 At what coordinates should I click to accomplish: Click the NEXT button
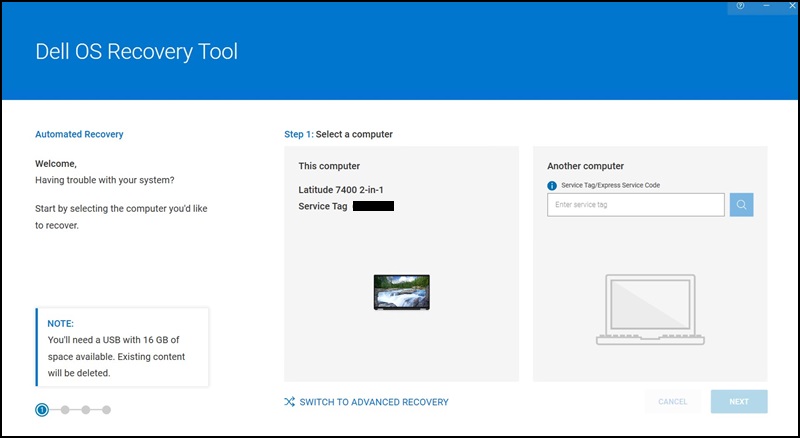pyautogui.click(x=739, y=402)
